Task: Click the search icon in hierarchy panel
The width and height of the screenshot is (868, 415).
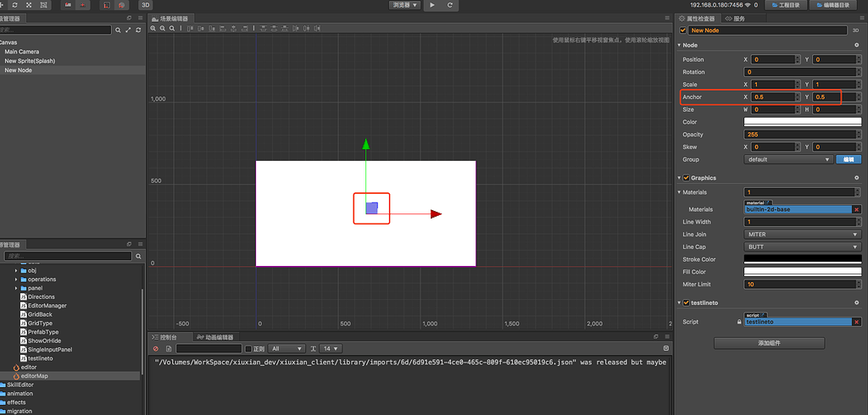Action: [118, 30]
